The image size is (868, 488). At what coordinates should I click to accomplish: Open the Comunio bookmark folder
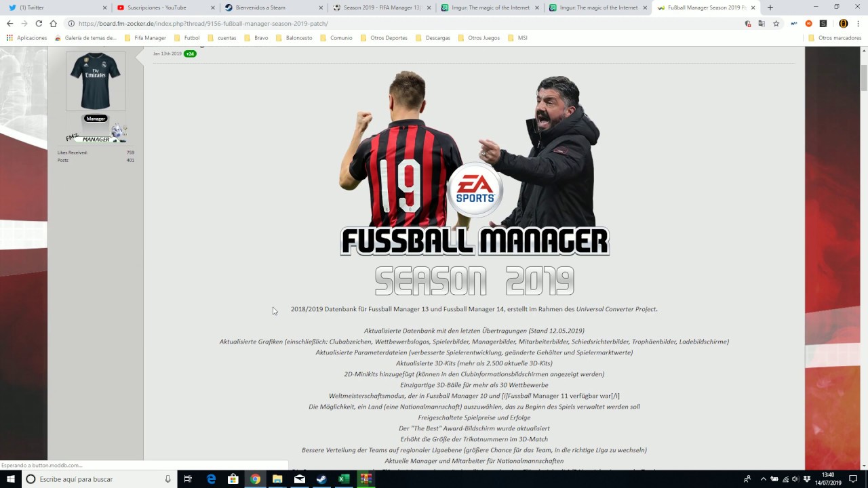click(336, 38)
